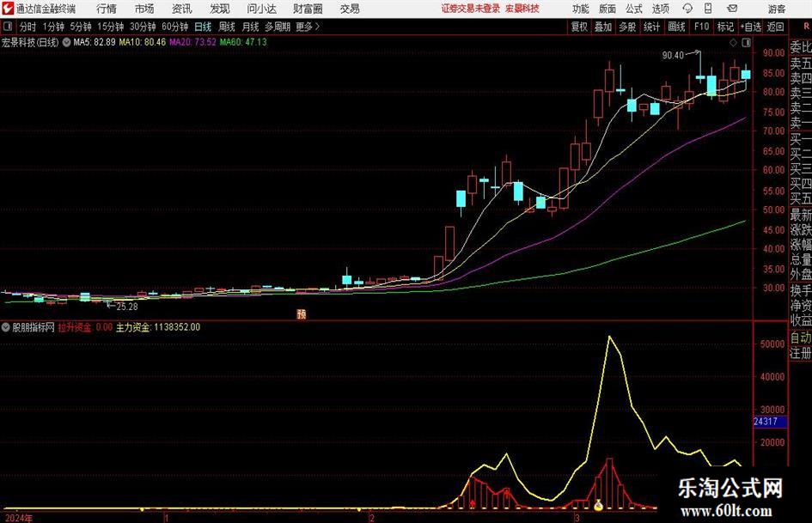812x523 pixels.
Task: Click the 标记 mark button
Action: (x=725, y=27)
